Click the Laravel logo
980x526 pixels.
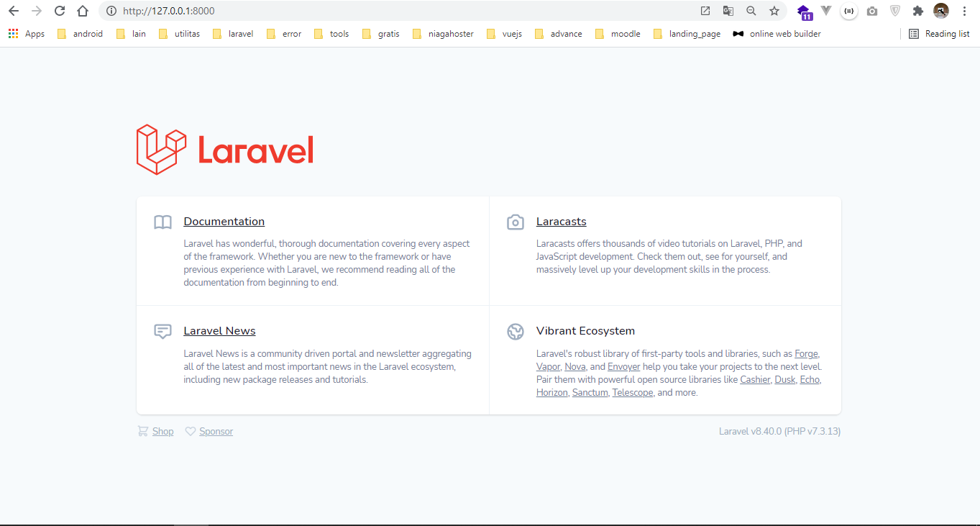pos(225,150)
